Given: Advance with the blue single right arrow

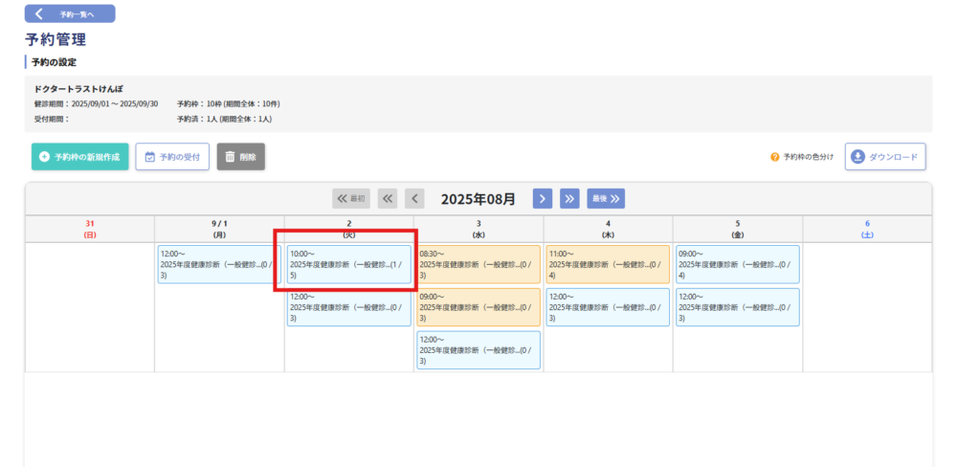Looking at the screenshot, I should point(543,198).
